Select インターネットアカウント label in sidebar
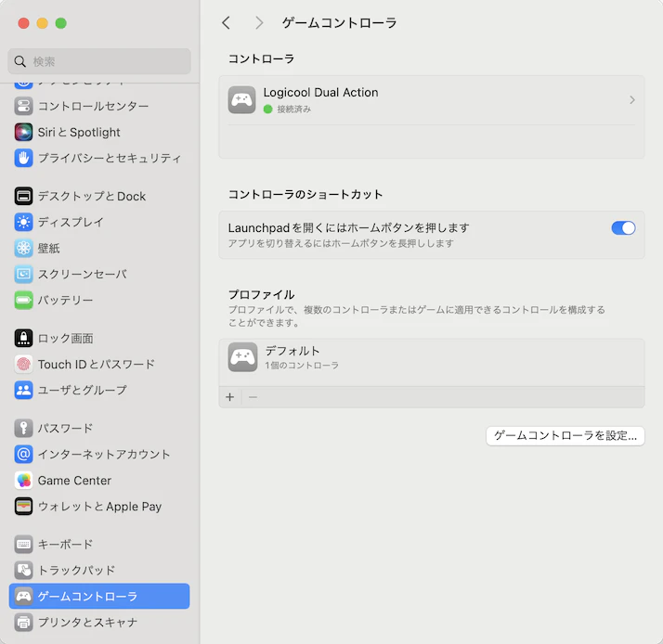This screenshot has width=663, height=644. click(x=104, y=455)
